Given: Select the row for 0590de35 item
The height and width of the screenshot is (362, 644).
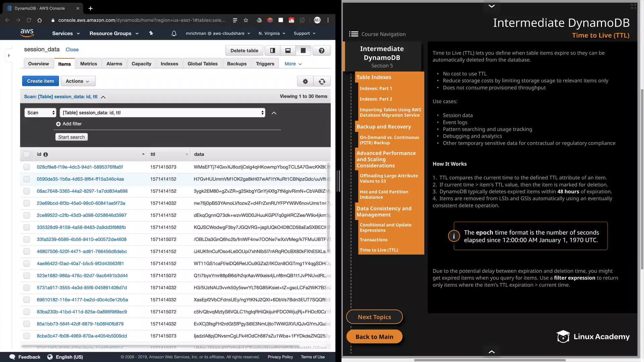Looking at the screenshot, I should (27, 179).
